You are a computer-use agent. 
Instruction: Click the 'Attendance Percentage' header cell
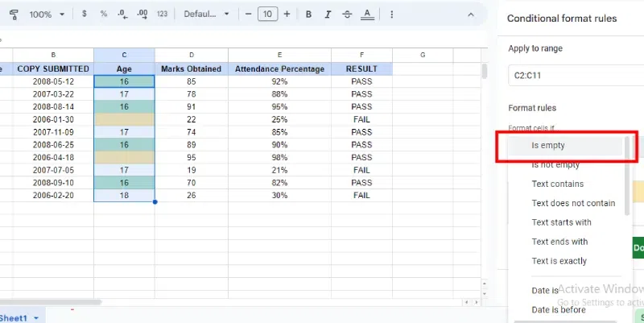click(x=279, y=69)
